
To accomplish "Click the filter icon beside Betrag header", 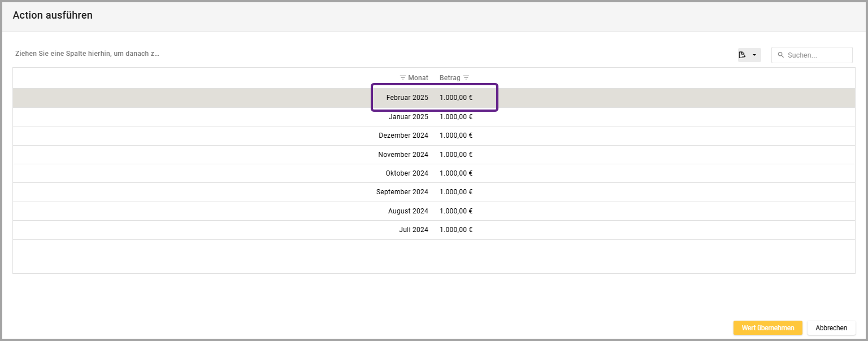I will tap(466, 77).
